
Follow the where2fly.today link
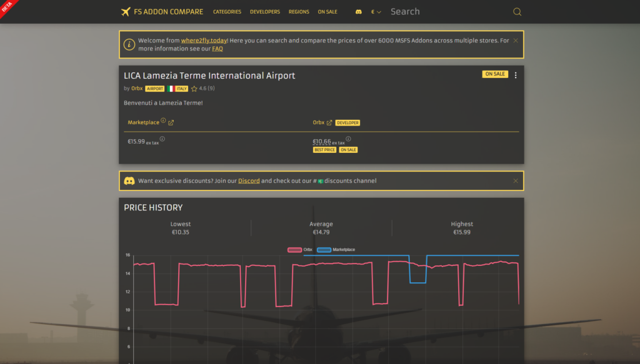pyautogui.click(x=204, y=41)
